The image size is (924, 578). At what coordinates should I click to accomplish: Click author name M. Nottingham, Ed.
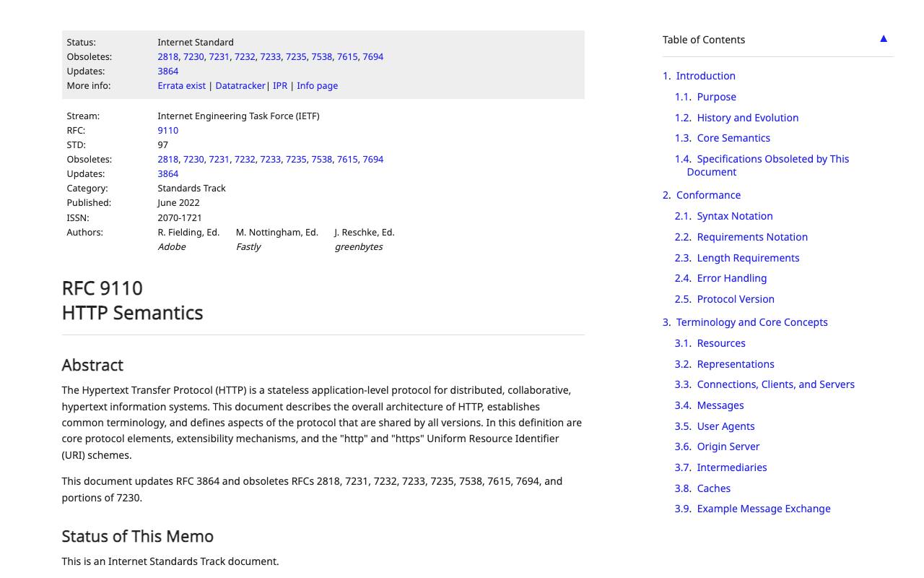pyautogui.click(x=276, y=232)
